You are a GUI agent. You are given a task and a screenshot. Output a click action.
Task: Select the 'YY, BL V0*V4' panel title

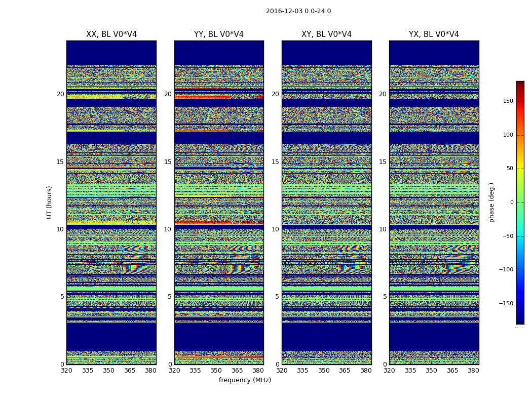click(219, 34)
